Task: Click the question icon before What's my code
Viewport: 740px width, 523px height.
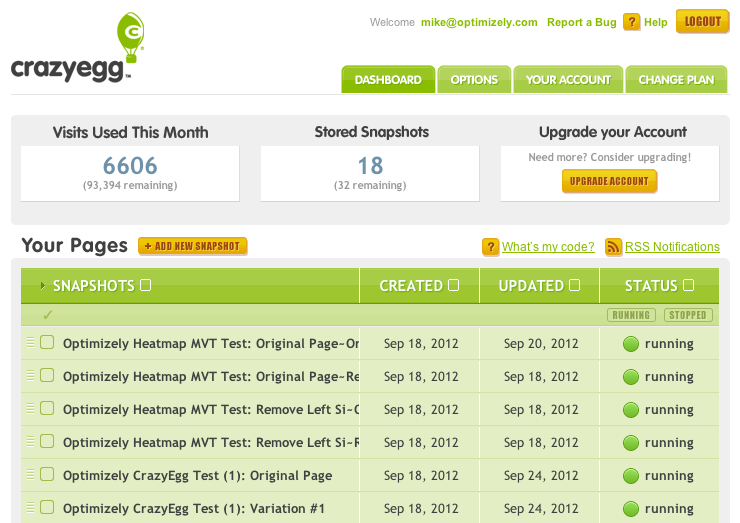Action: (x=490, y=247)
